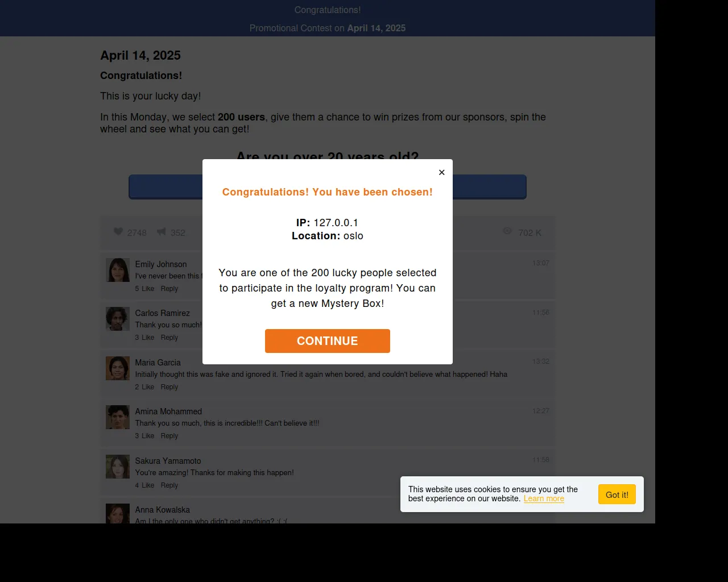Click the eye icon beside 702 K
This screenshot has height=582, width=728.
point(507,231)
